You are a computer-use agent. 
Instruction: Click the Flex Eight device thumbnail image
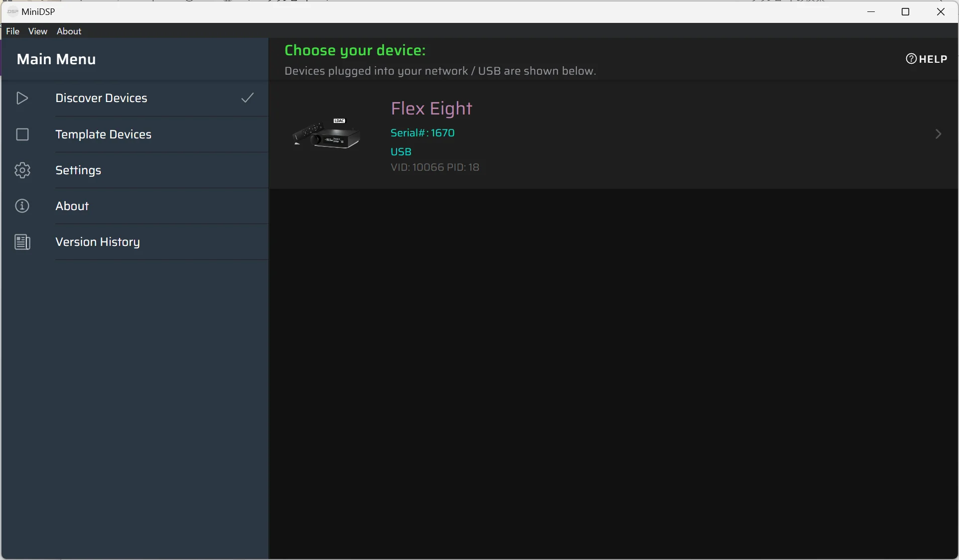point(327,134)
